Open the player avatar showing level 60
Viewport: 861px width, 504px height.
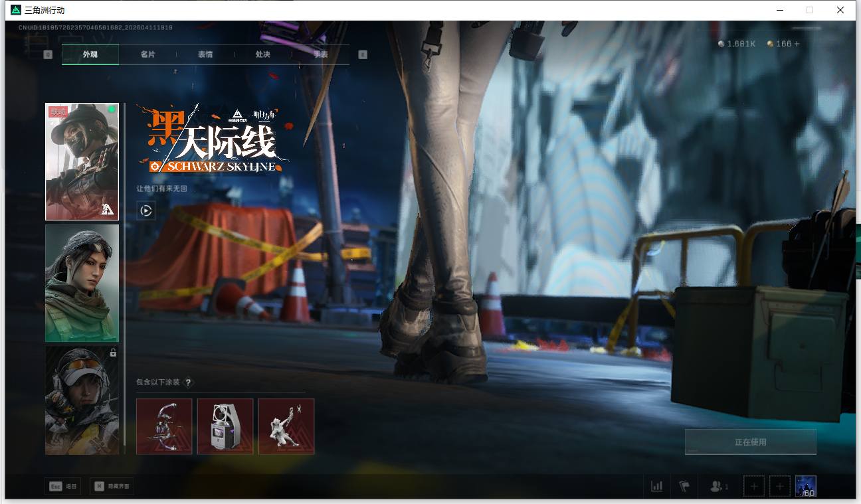click(806, 487)
